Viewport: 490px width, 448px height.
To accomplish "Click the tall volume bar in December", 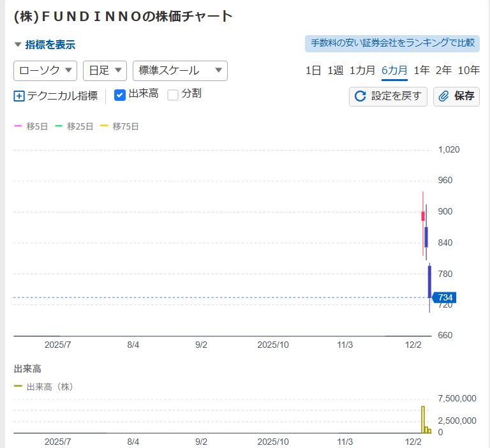I will [422, 419].
